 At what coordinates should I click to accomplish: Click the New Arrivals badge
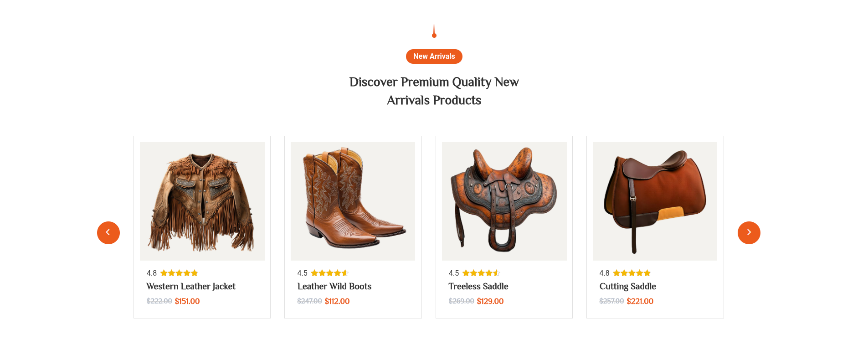tap(434, 56)
